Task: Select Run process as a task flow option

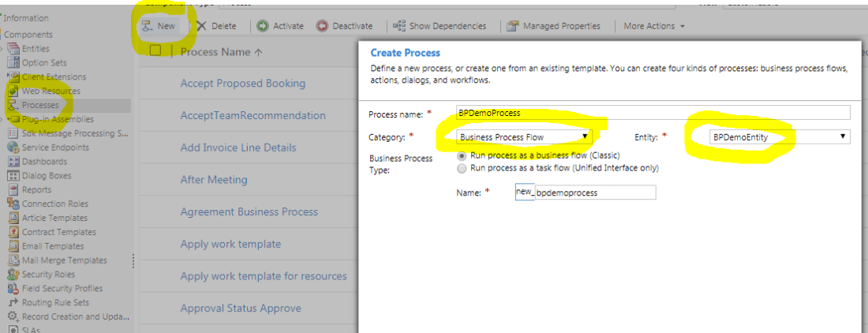Action: coord(461,167)
